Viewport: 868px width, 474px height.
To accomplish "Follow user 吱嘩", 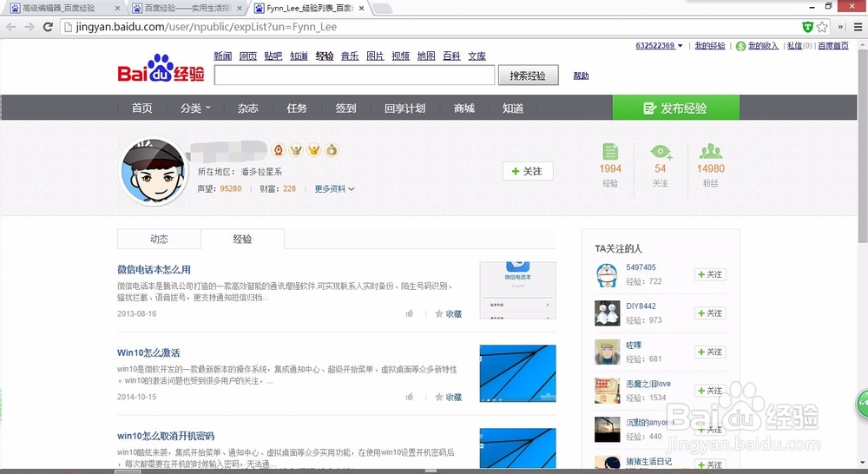I will click(710, 352).
